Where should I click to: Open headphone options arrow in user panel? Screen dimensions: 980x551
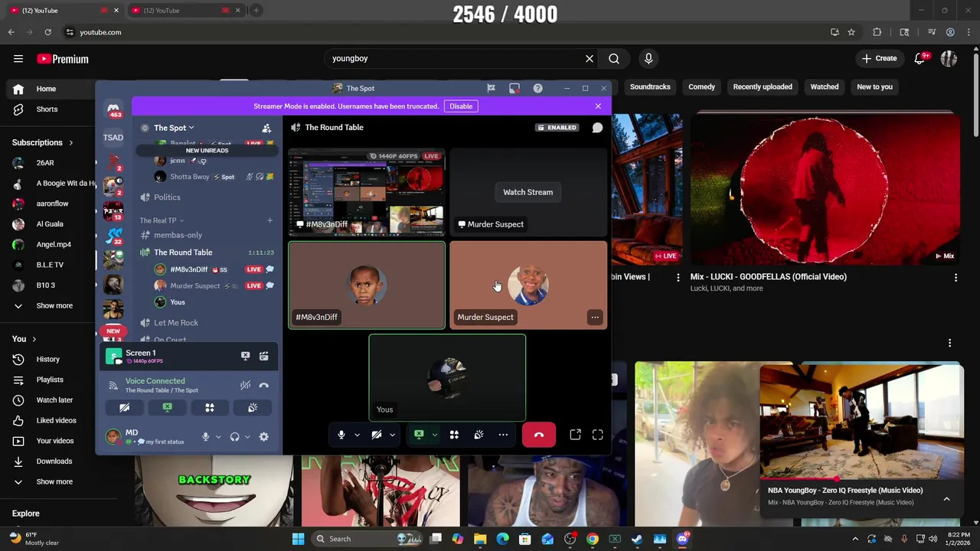[x=247, y=437]
